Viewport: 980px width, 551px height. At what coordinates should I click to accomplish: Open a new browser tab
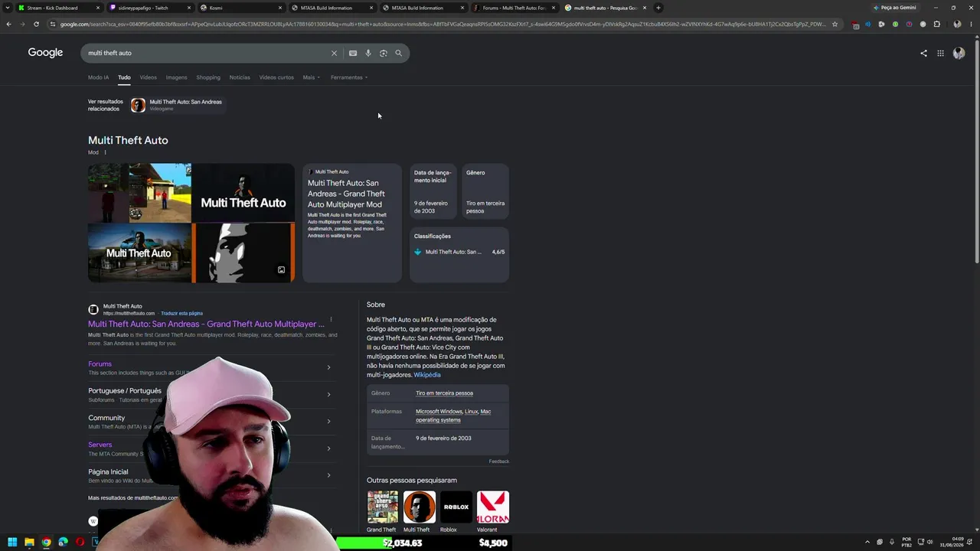click(658, 8)
